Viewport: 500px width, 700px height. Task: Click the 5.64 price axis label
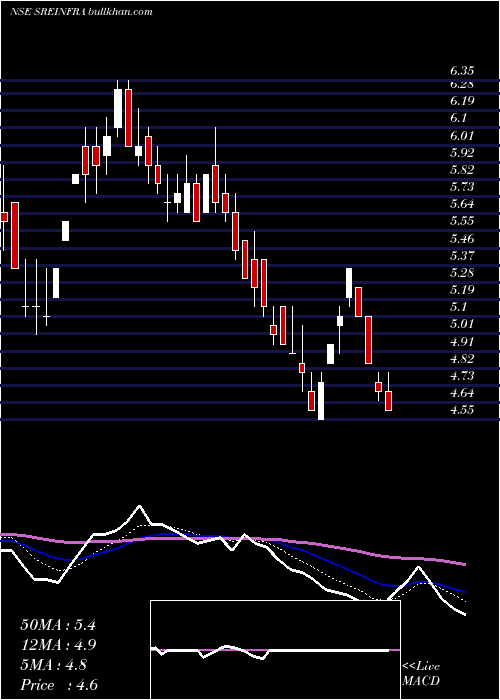pos(462,204)
